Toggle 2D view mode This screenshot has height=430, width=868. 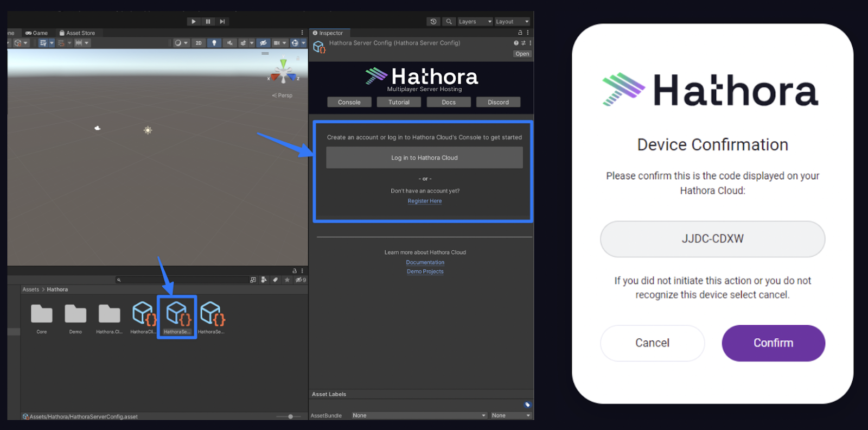(199, 43)
